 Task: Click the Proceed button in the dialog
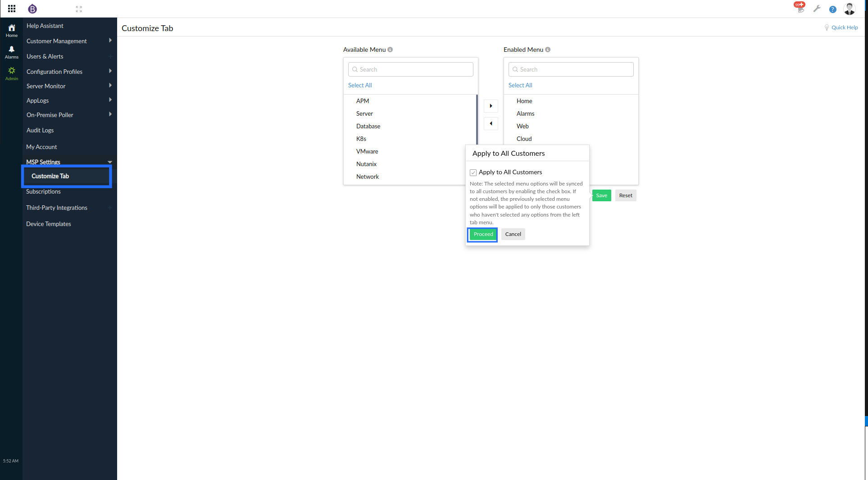[x=482, y=234]
